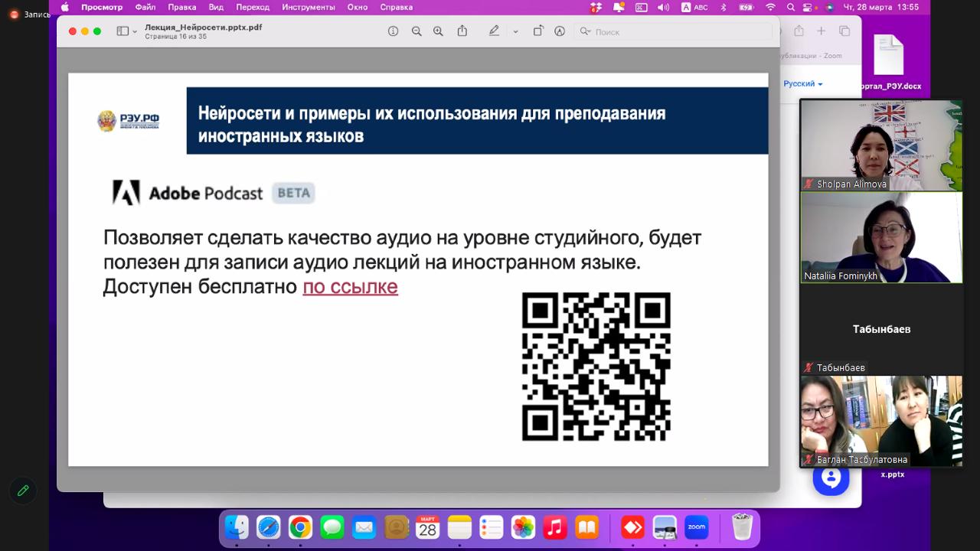Show the document inspector info icon
The image size is (980, 551).
pyautogui.click(x=393, y=31)
